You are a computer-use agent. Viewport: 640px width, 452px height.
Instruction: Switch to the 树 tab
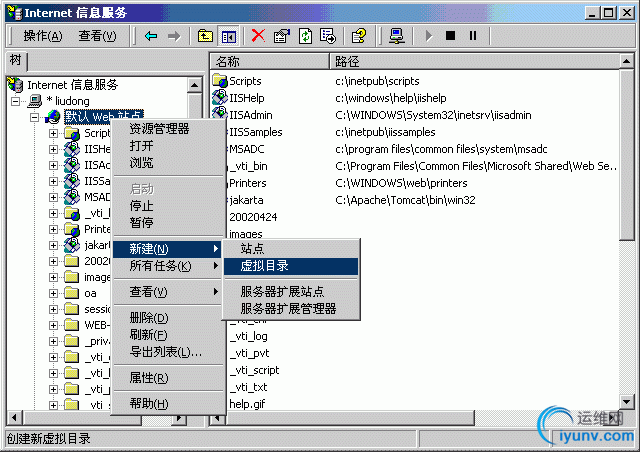(x=16, y=61)
